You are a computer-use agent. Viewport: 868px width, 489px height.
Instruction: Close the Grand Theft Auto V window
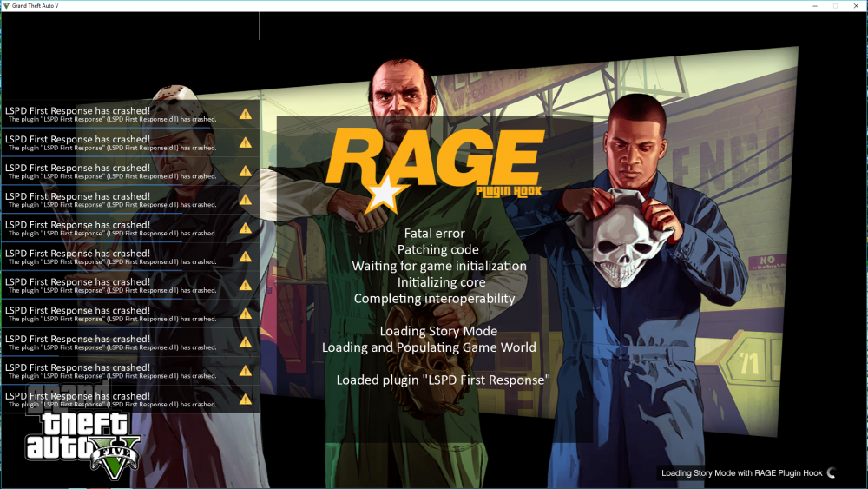coord(856,5)
